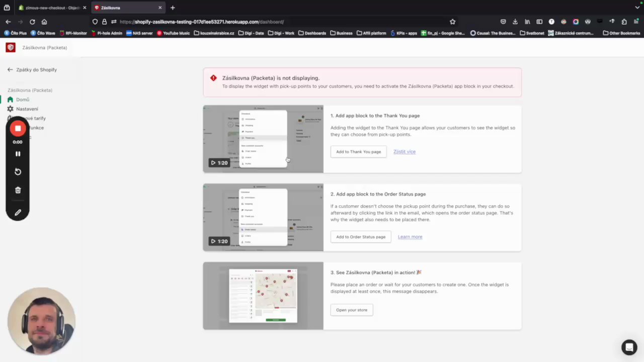Open the KPIs - apps bookmark
This screenshot has width=644, height=362.
(x=404, y=33)
